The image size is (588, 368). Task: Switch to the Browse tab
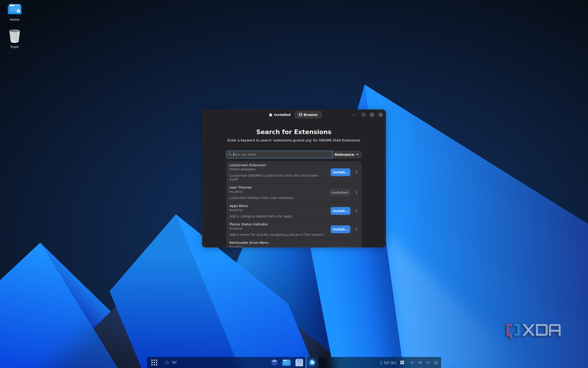coord(308,115)
